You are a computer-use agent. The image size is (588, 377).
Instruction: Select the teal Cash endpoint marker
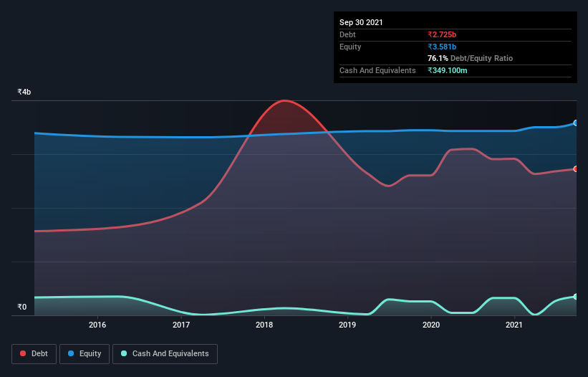(x=576, y=296)
